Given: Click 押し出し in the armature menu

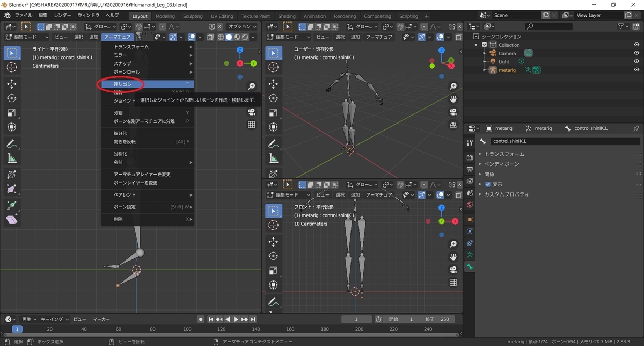Looking at the screenshot, I should tap(122, 84).
